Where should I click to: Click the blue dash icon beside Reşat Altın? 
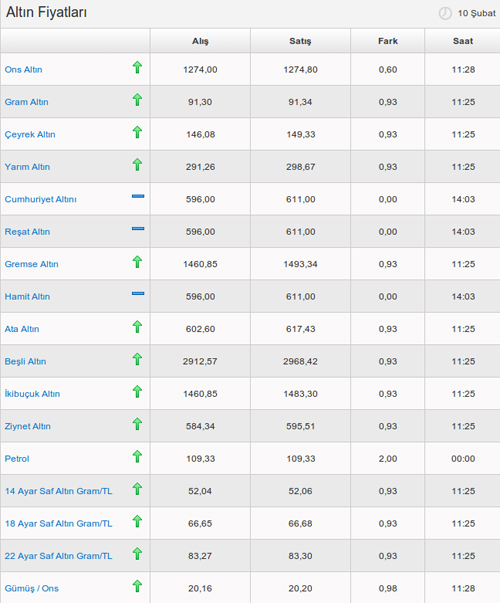click(x=138, y=228)
